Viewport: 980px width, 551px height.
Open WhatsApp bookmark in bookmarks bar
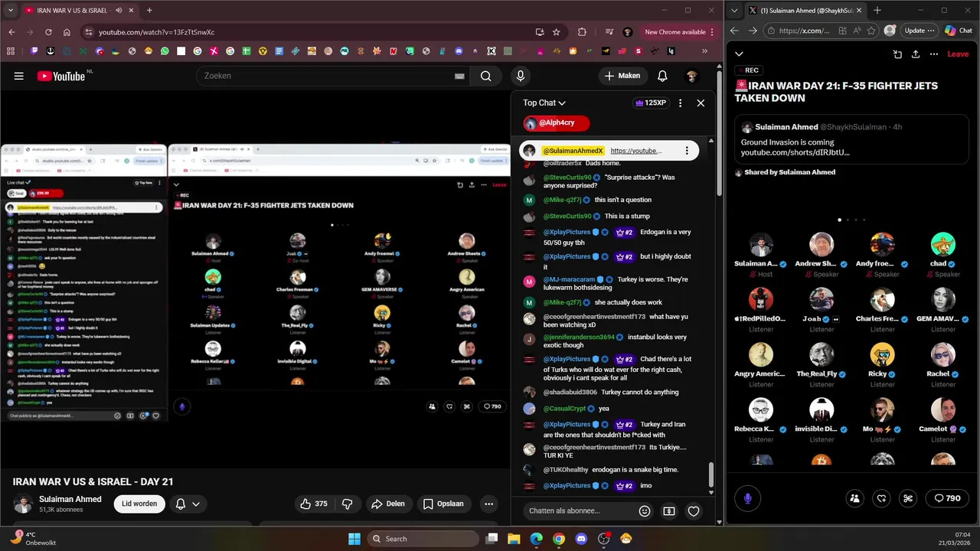pyautogui.click(x=165, y=51)
